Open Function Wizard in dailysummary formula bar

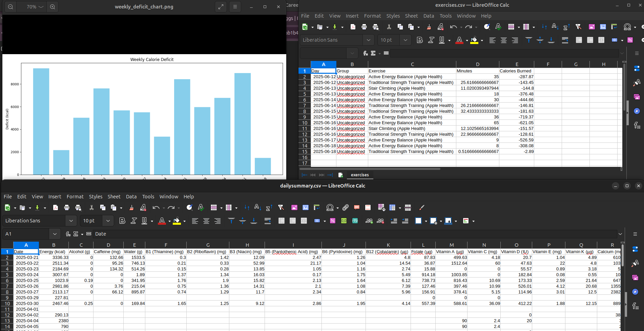[68, 234]
